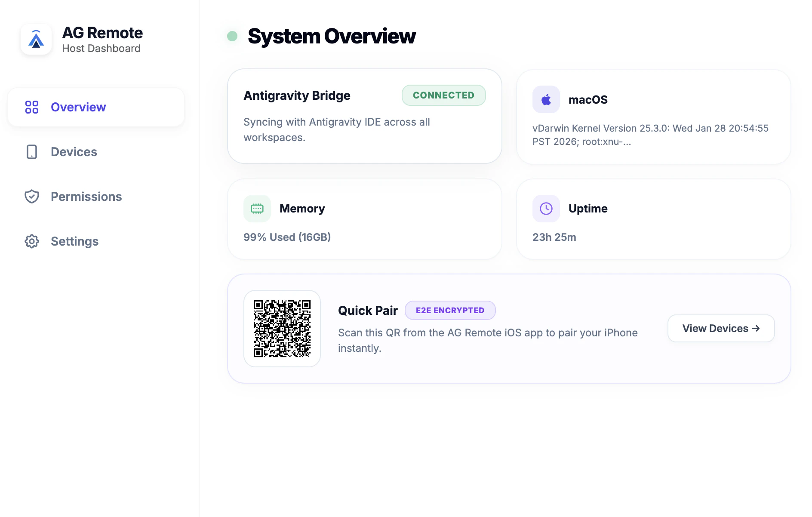The height and width of the screenshot is (517, 812).
Task: Click the macOS card title
Action: pyautogui.click(x=588, y=100)
